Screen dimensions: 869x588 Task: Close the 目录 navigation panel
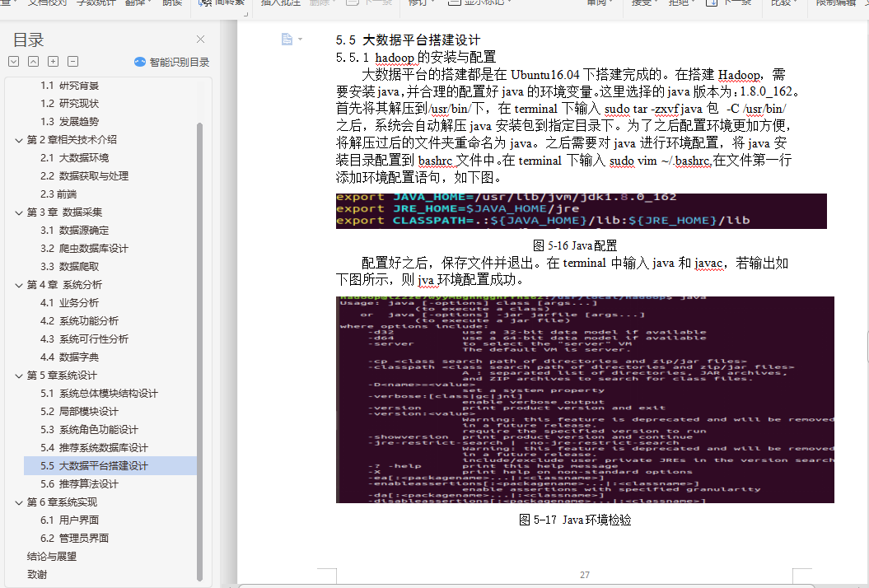tap(201, 40)
